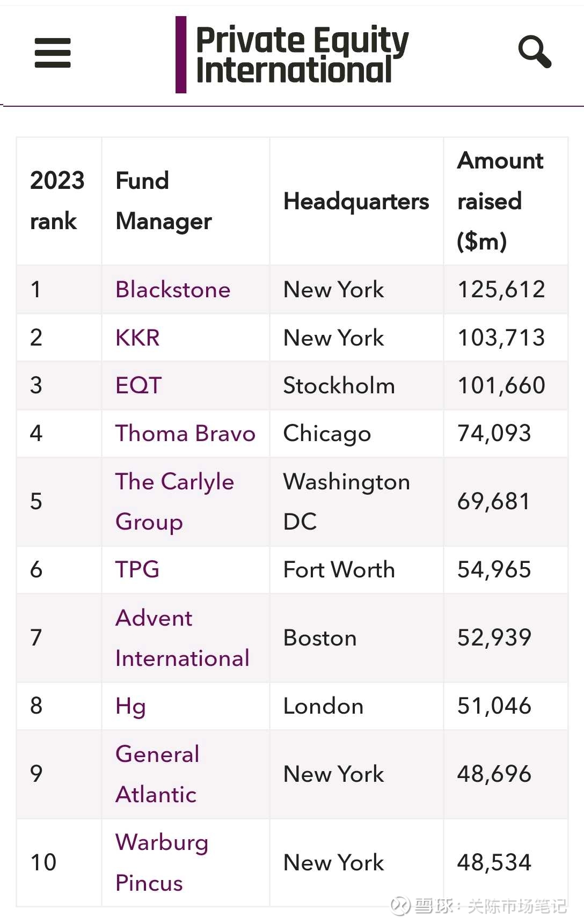Open the General Atlantic link
This screenshot has width=584, height=924.
[x=157, y=774]
